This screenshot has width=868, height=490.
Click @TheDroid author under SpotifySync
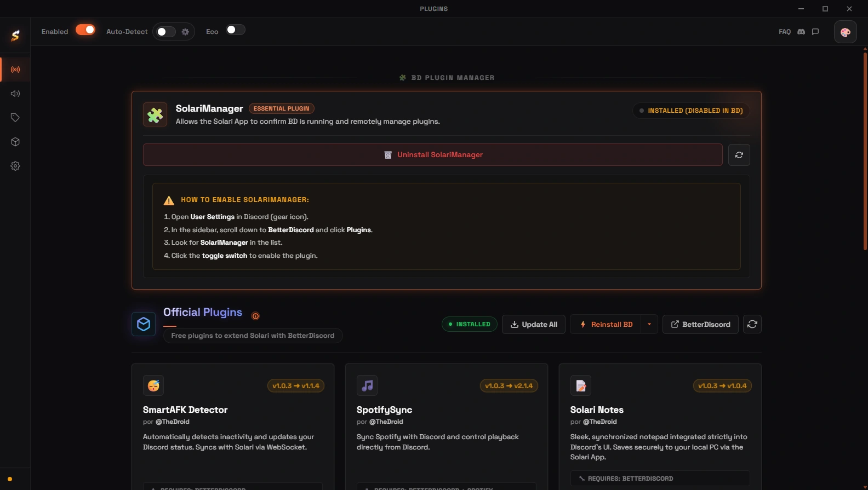click(386, 422)
